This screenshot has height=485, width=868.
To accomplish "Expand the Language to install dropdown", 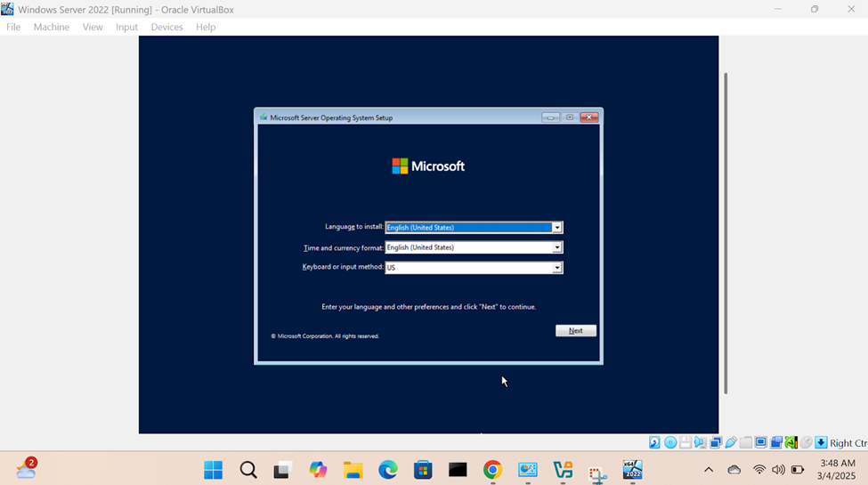I will (557, 228).
